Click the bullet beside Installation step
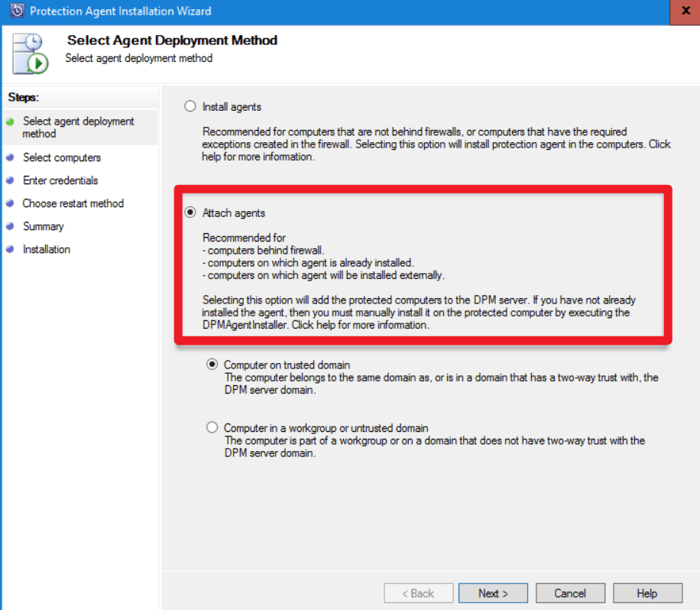 [x=10, y=248]
